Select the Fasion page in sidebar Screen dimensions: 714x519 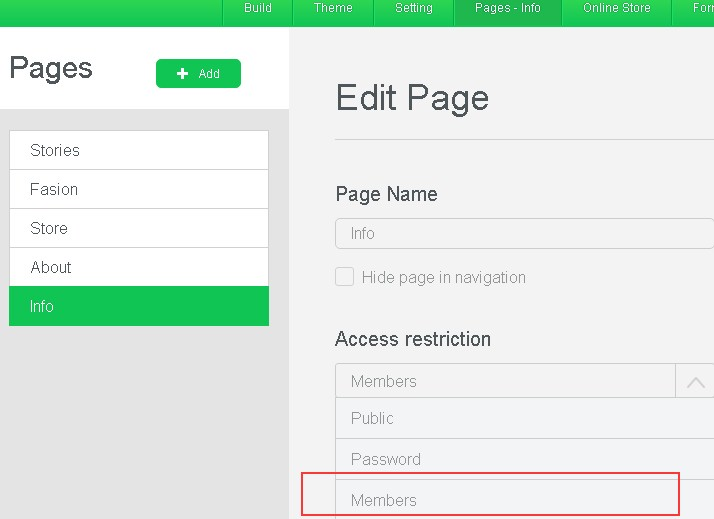[x=139, y=189]
